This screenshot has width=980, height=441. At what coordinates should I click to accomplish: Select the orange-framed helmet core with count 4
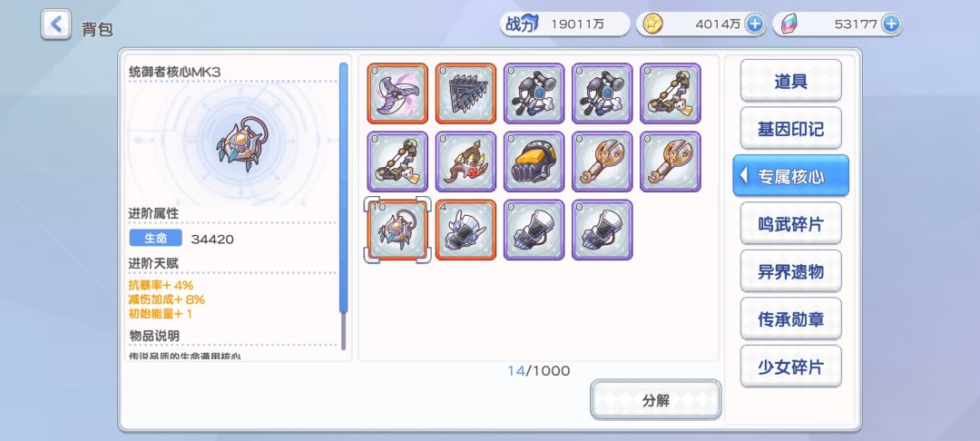465,230
